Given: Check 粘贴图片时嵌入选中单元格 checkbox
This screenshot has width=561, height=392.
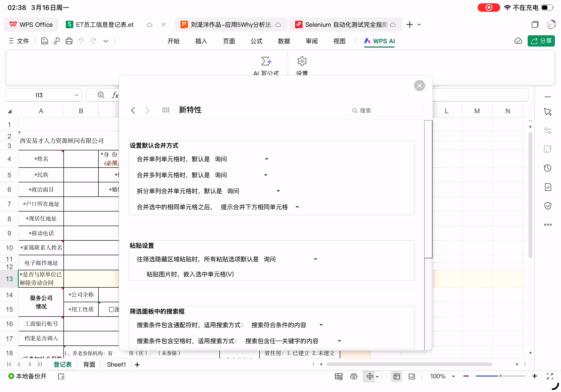Looking at the screenshot, I should (x=140, y=274).
